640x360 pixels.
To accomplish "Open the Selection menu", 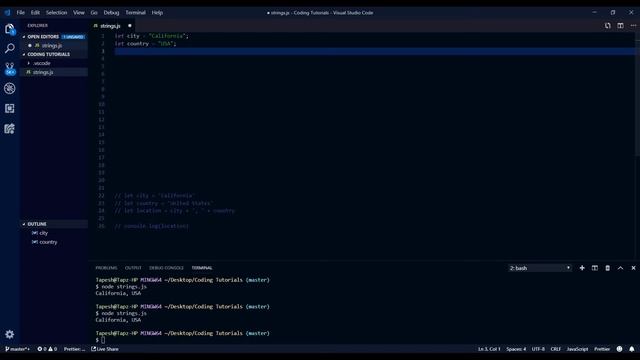I will [x=56, y=13].
